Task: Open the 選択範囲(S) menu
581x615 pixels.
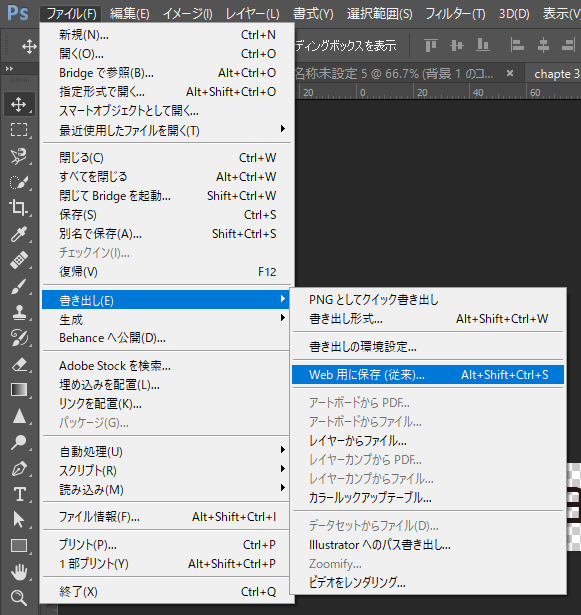Action: click(x=379, y=14)
